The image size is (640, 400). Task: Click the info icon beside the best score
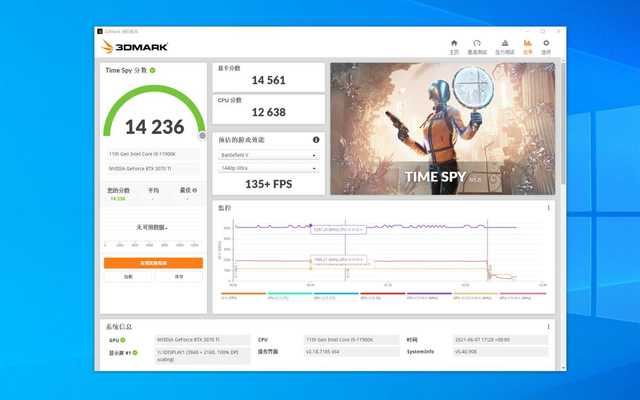click(195, 190)
